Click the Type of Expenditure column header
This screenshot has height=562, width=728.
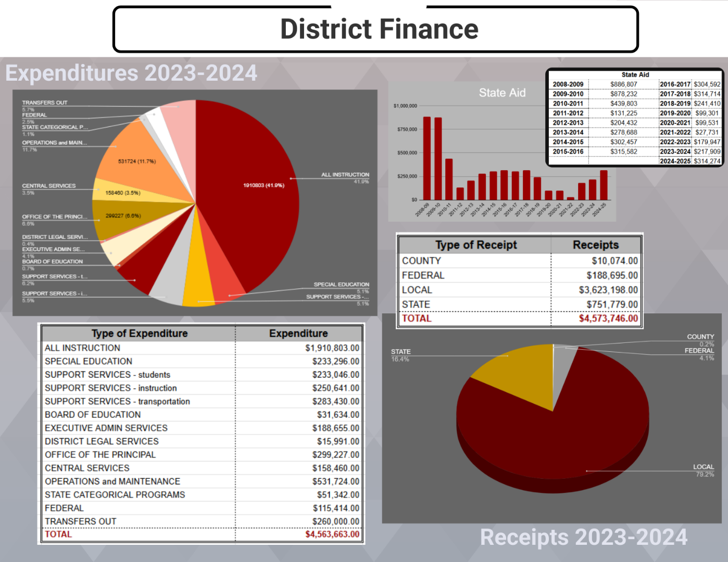coord(139,334)
